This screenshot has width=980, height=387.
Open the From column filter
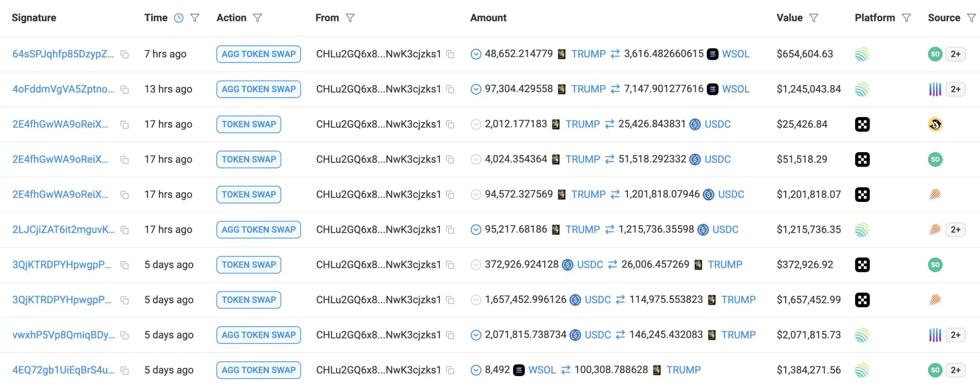click(350, 18)
